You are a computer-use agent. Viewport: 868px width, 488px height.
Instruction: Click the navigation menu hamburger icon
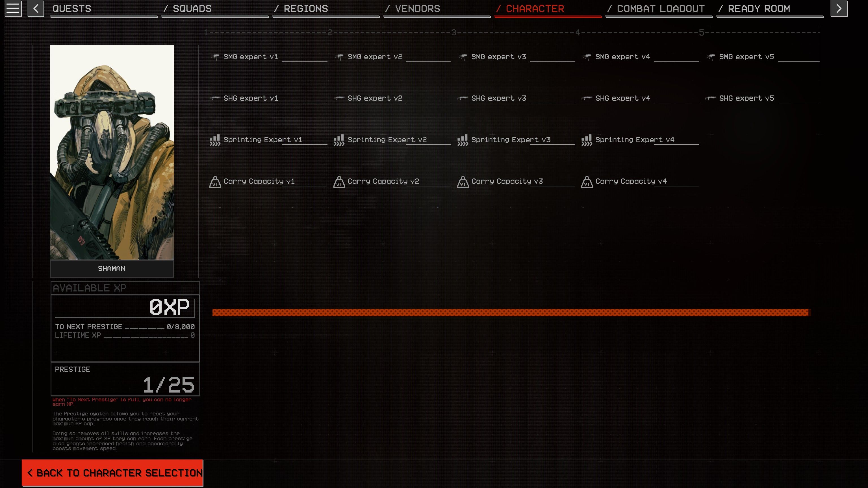[x=12, y=8]
